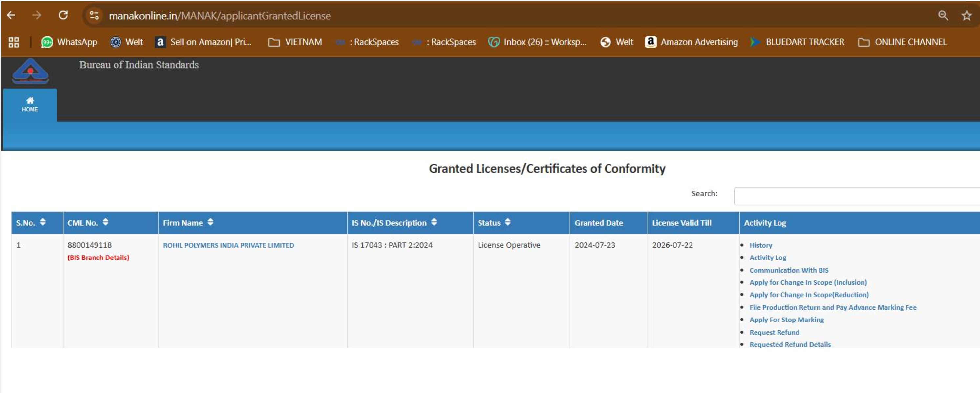This screenshot has height=393, width=980.
Task: Click the browser forward arrow
Action: [37, 16]
